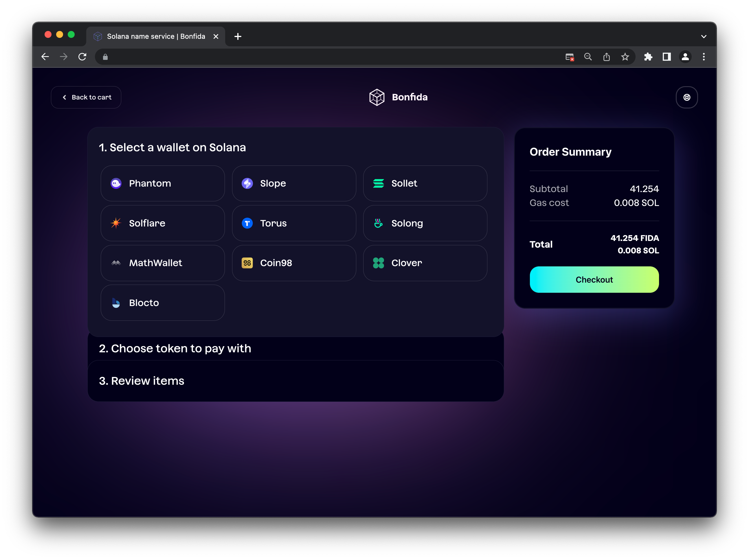This screenshot has width=749, height=560.
Task: Select the Coin98 wallet
Action: (294, 263)
